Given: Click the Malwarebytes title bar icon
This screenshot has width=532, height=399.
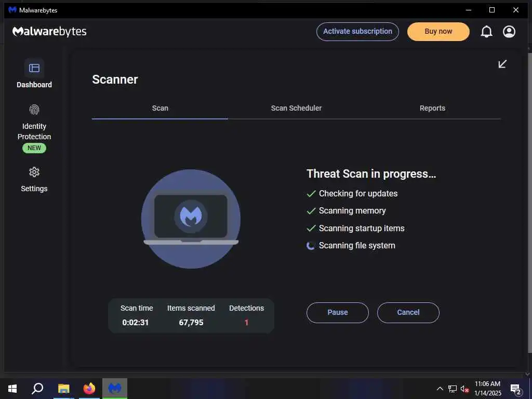Looking at the screenshot, I should (x=12, y=10).
